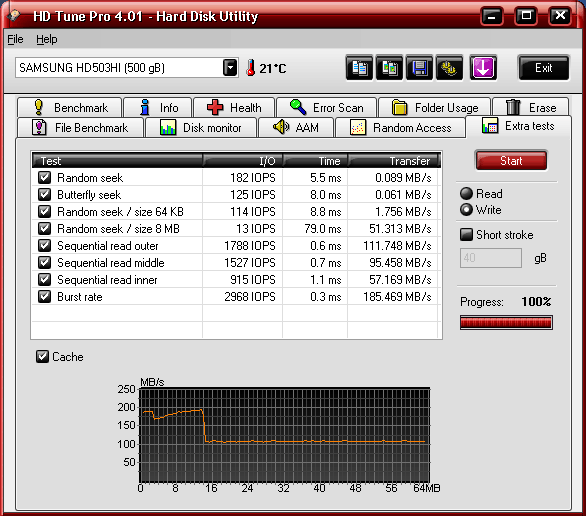Click the 51.313 MB/s transfer value
This screenshot has height=516, width=586.
click(x=400, y=229)
